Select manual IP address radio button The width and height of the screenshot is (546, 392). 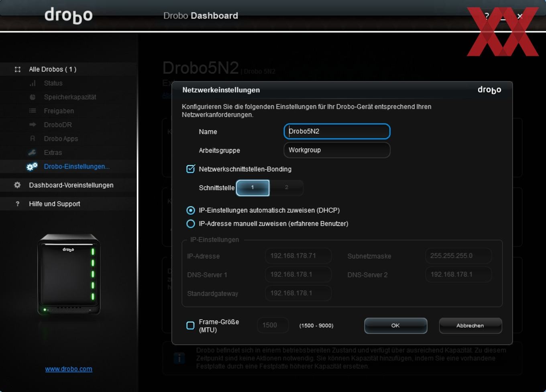[191, 223]
